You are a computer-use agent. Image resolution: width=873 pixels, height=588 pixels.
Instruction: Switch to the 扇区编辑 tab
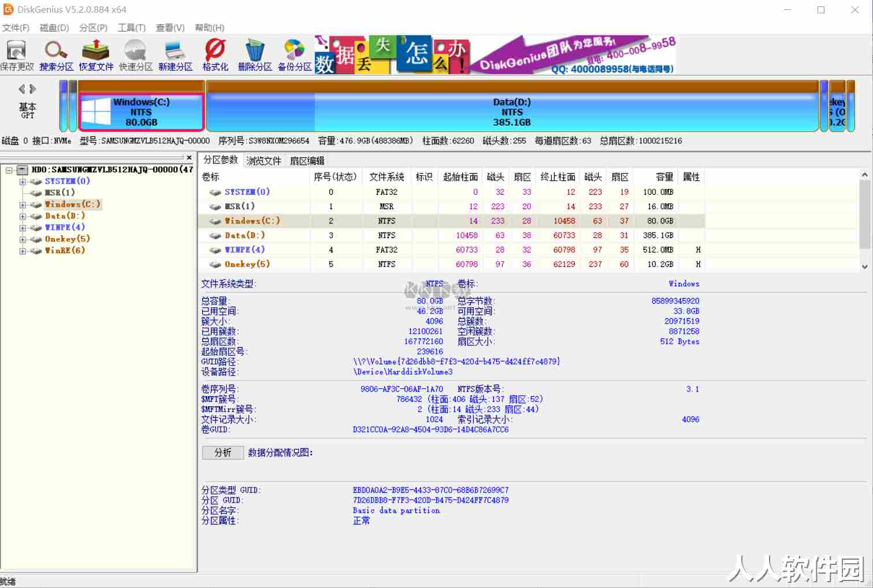[x=307, y=161]
